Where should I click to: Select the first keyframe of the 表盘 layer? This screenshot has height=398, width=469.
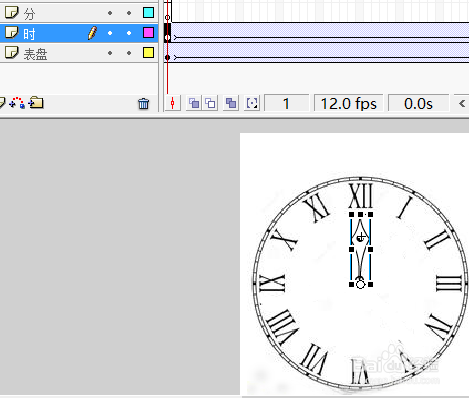pyautogui.click(x=167, y=52)
